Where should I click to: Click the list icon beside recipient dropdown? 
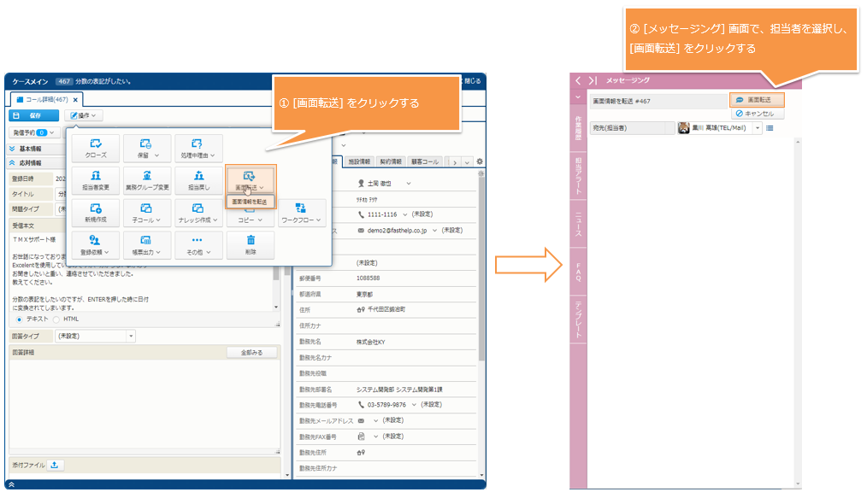pyautogui.click(x=770, y=128)
